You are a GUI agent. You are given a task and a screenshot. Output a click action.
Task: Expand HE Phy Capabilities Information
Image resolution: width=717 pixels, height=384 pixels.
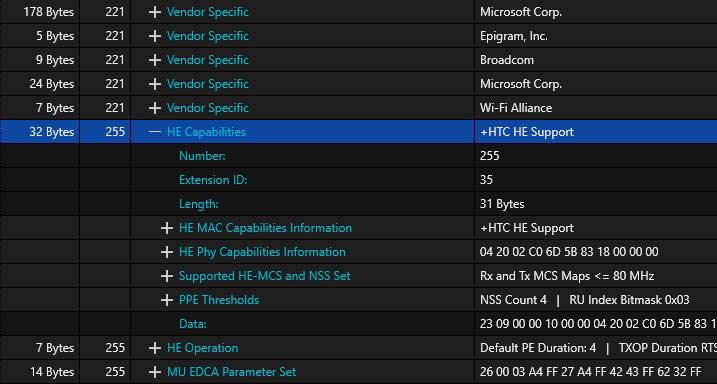pyautogui.click(x=167, y=252)
